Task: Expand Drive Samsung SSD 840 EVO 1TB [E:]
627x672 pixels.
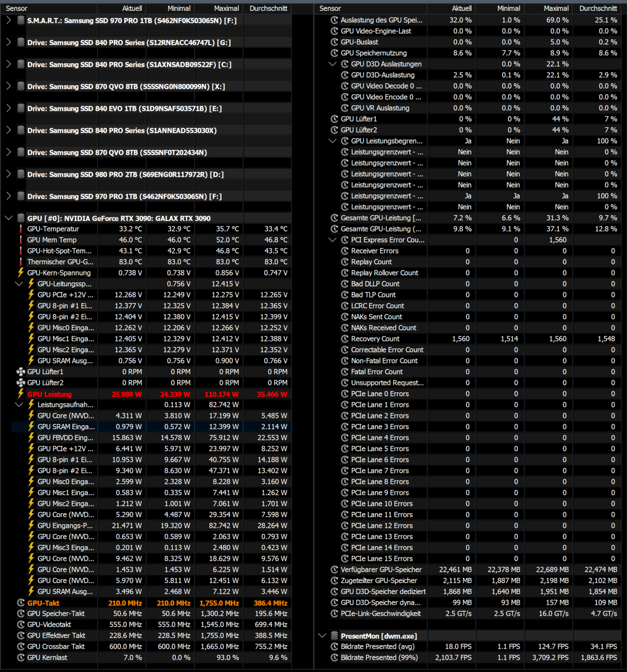Action: (x=8, y=108)
